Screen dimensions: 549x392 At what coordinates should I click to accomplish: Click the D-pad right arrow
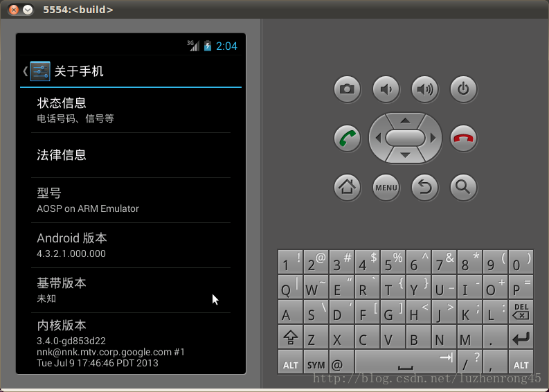433,138
